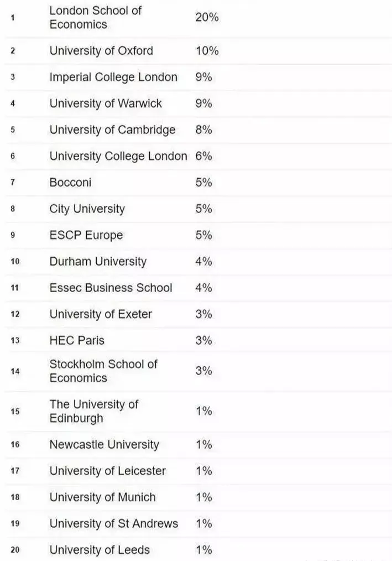
Task: Select the University of Warwick row text
Action: [106, 103]
